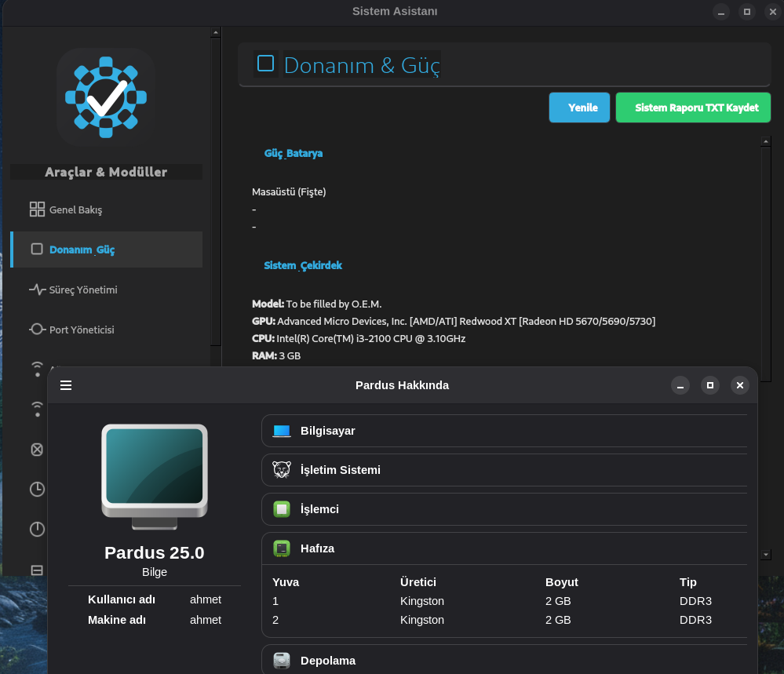
Task: Click the Genel Bakış grid icon
Action: 37,209
